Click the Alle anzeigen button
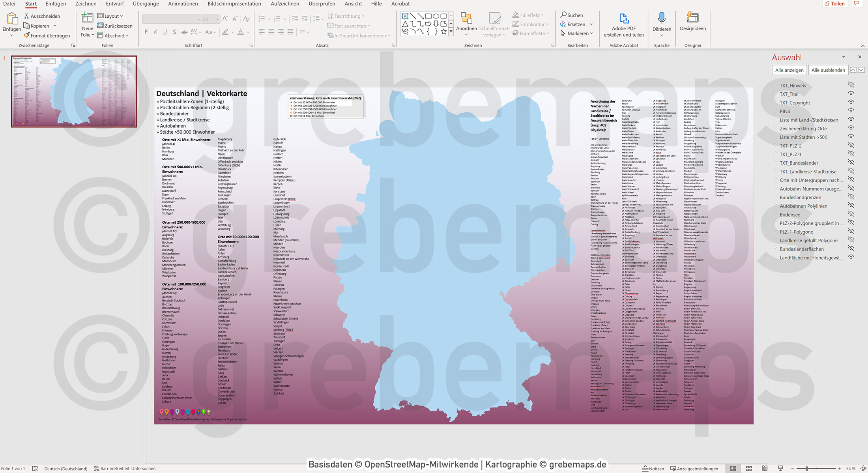This screenshot has height=473, width=868. tap(789, 70)
